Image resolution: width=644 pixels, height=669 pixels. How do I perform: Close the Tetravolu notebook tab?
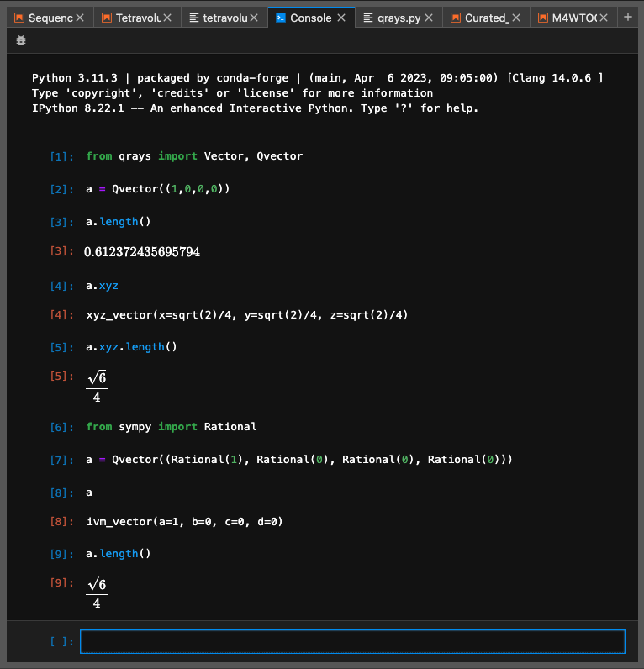(x=167, y=18)
